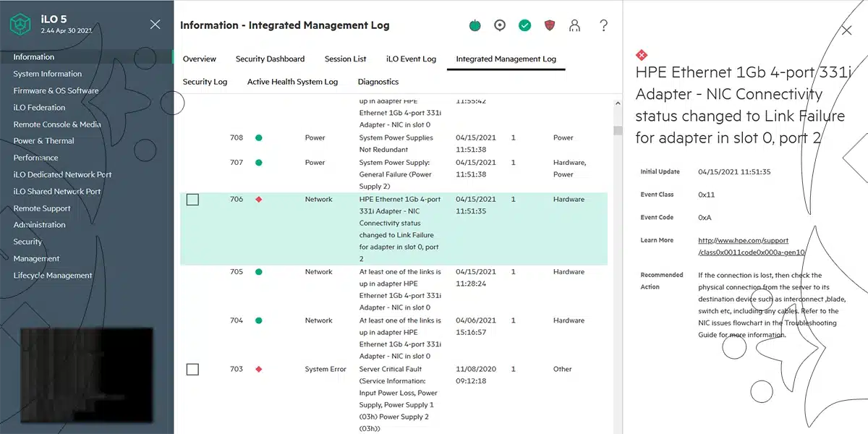Tick the checkbox for event 703
Image resolution: width=868 pixels, height=434 pixels.
192,370
